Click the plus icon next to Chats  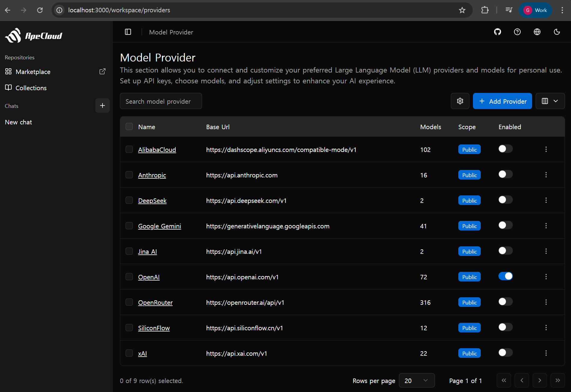(x=103, y=105)
